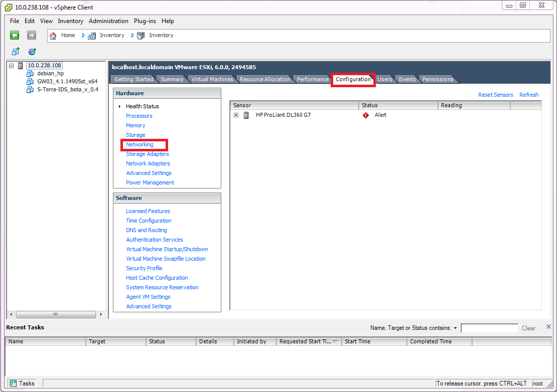Collapse the 10.0.238.108 host tree node
The width and height of the screenshot is (557, 392).
point(12,66)
